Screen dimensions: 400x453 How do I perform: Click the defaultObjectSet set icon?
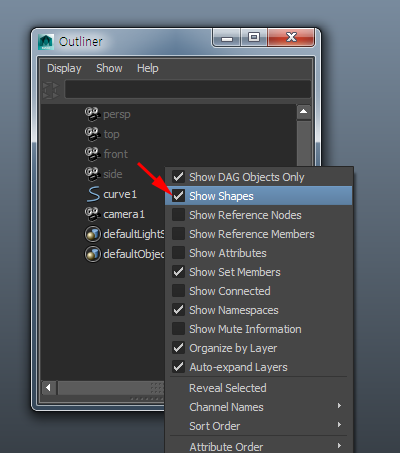pyautogui.click(x=93, y=254)
